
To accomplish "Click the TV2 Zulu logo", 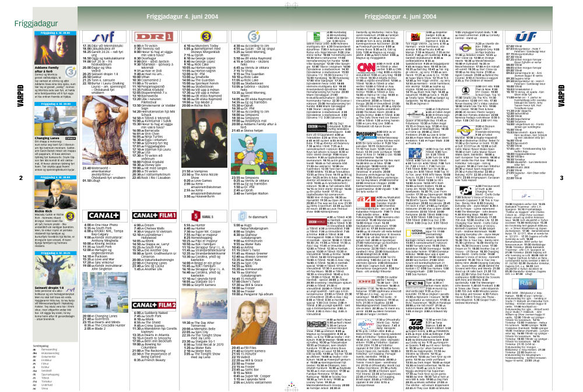I will (x=416, y=324).
